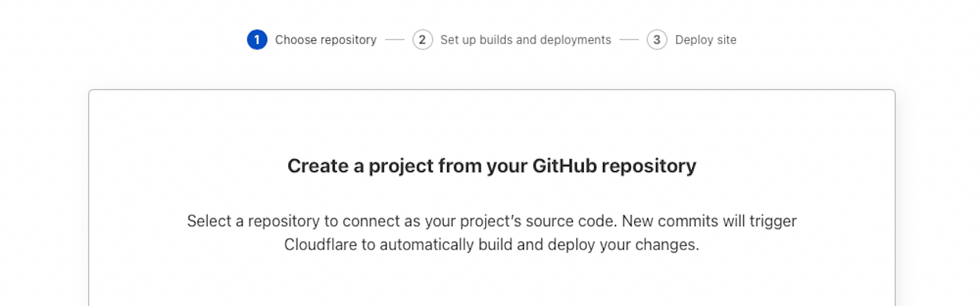Click the connector line before Deploy site
Screen dimensions: 980x306
(629, 40)
